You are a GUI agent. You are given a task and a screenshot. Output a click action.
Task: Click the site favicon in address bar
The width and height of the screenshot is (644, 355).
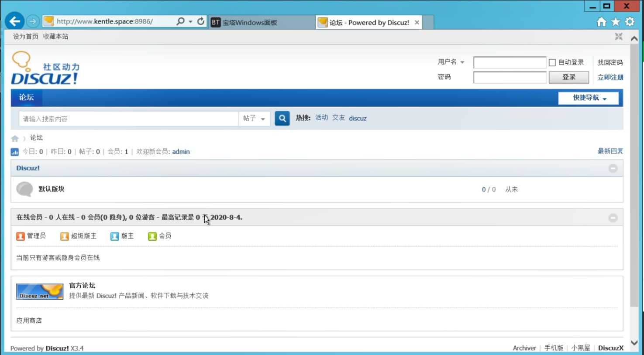click(x=49, y=21)
